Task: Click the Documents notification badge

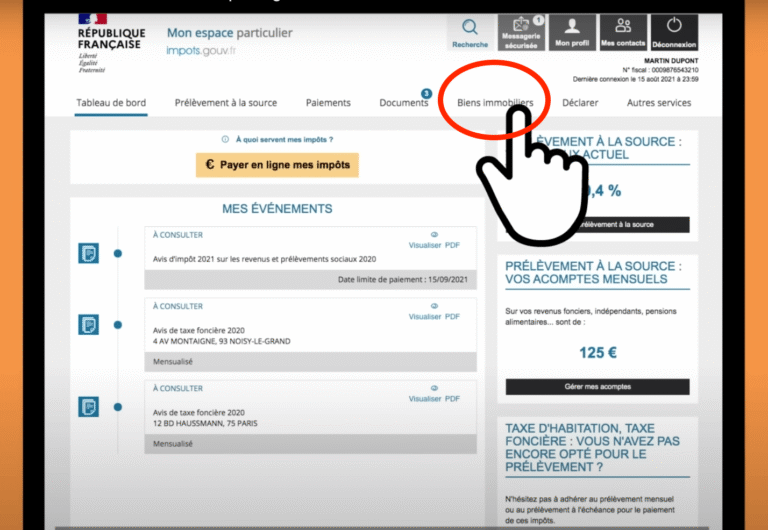Action: tap(426, 94)
